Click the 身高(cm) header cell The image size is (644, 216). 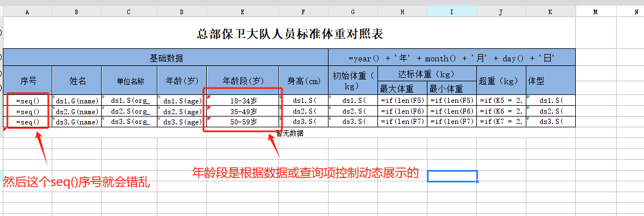[304, 80]
